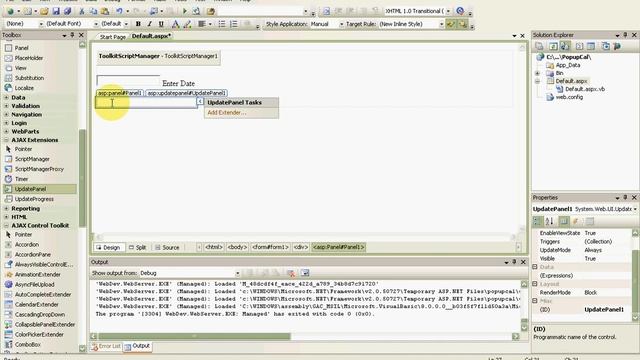Click the asp:updatepanel#UpdatePanel1 tag label
Image resolution: width=640 pixels, height=360 pixels.
[x=187, y=93]
